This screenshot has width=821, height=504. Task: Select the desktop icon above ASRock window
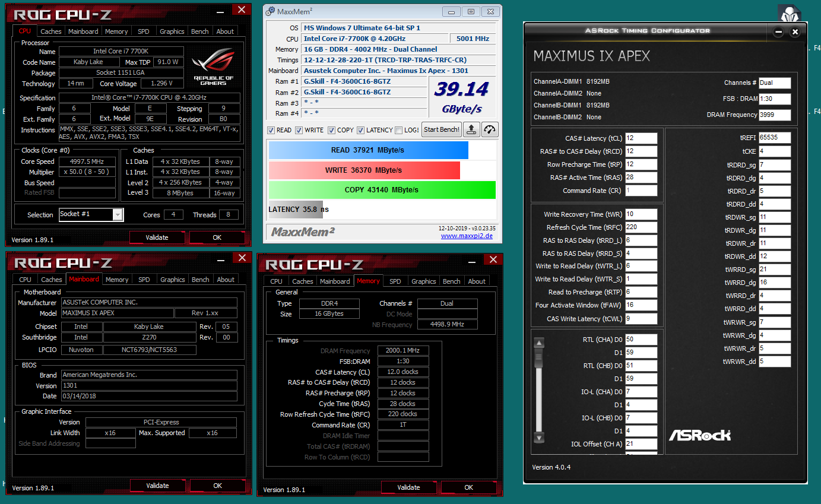click(790, 13)
